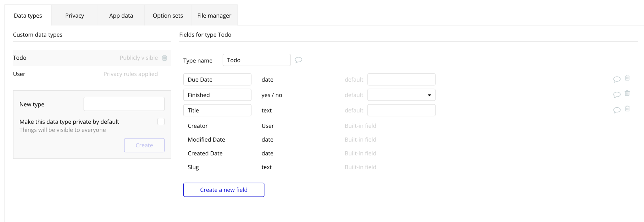Open the File manager tab
Screen dimensions: 644x222
click(214, 16)
